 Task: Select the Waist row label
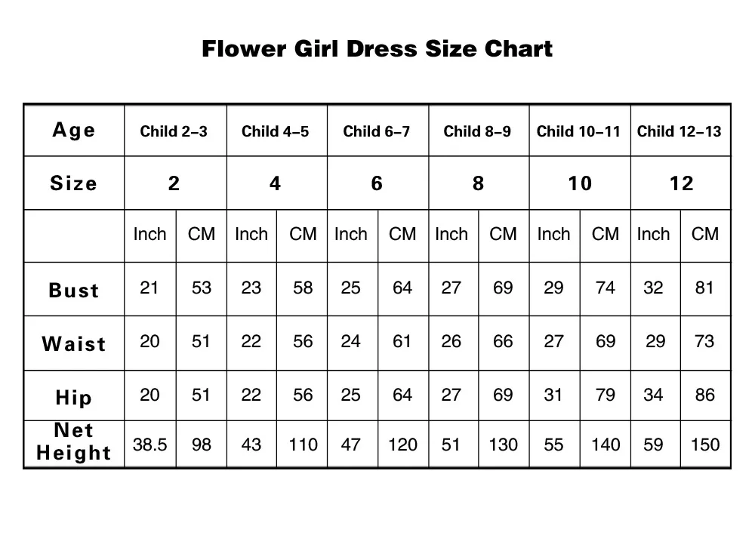74,344
